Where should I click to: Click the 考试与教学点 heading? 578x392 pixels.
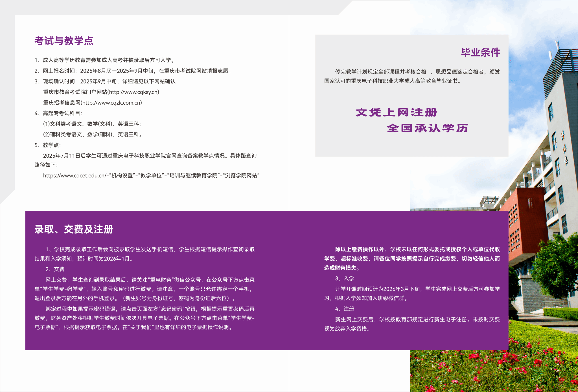(64, 41)
